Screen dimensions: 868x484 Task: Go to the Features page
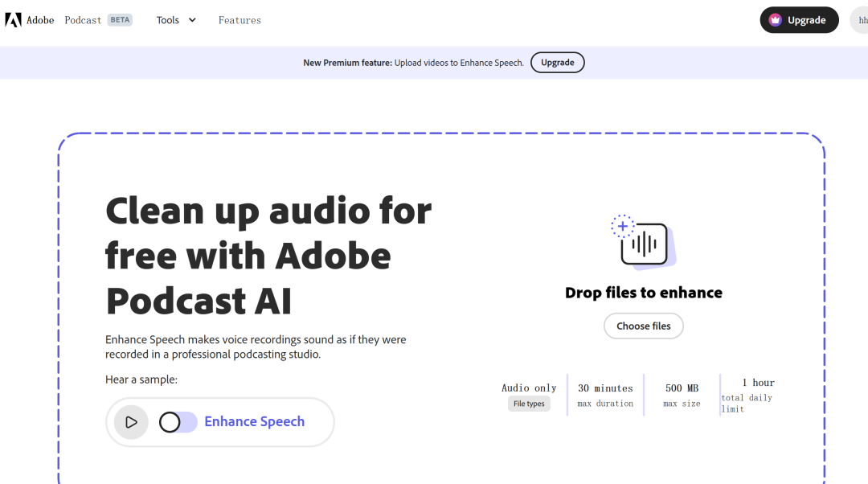tap(240, 20)
